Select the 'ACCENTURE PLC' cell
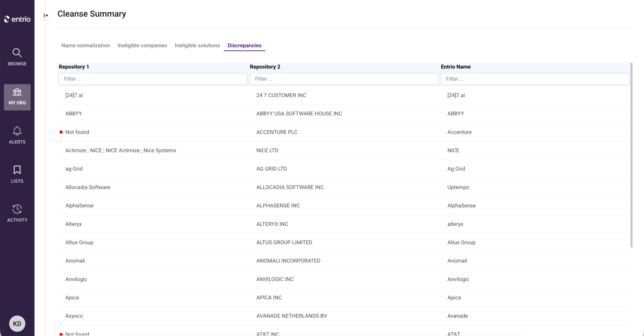The image size is (644, 336). 277,132
